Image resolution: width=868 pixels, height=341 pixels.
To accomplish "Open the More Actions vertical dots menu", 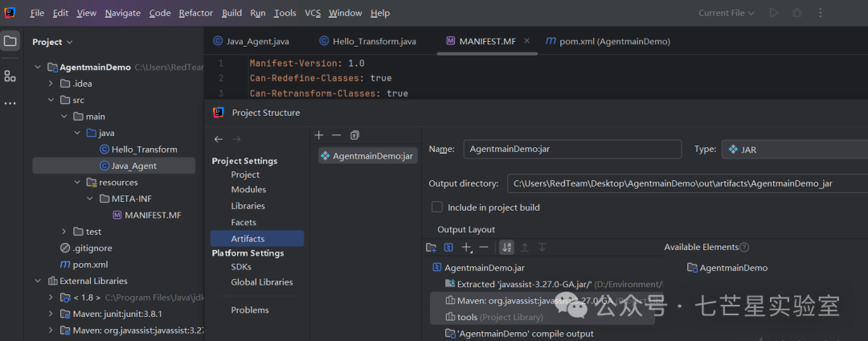I will point(821,13).
